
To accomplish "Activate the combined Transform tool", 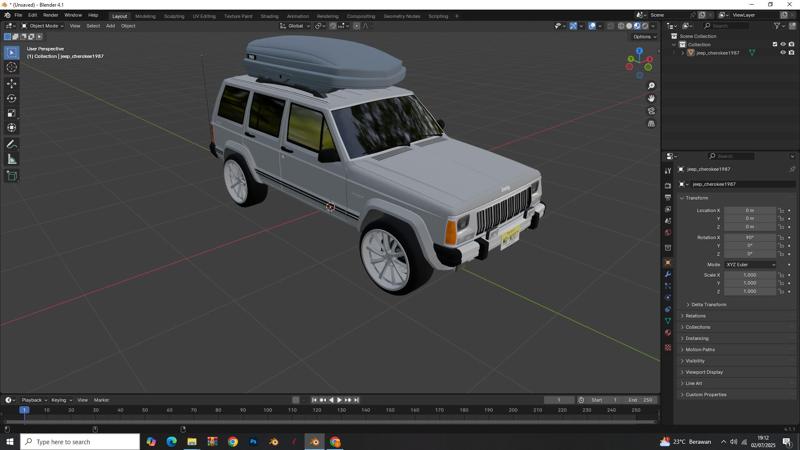I will [11, 128].
